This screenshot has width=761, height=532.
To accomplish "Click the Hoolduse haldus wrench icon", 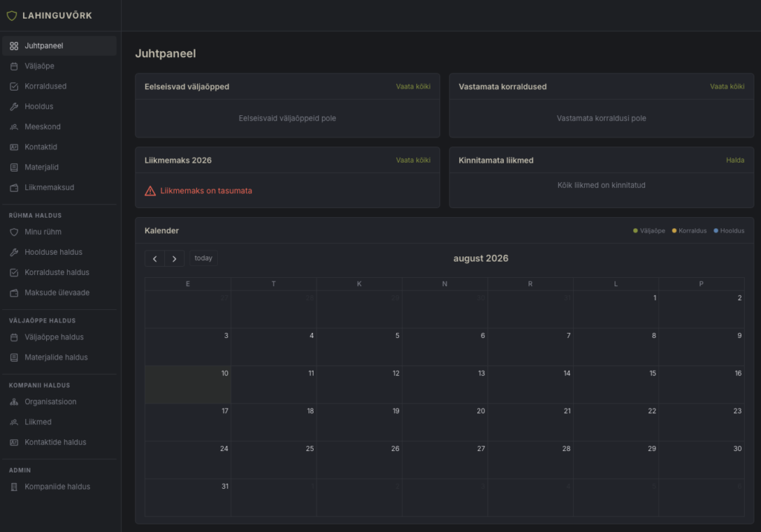I will 14,252.
